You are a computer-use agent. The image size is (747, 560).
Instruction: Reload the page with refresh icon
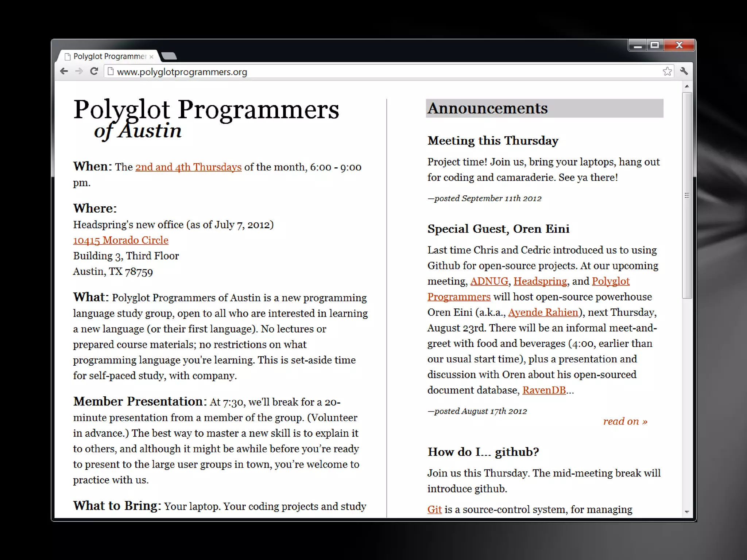94,71
